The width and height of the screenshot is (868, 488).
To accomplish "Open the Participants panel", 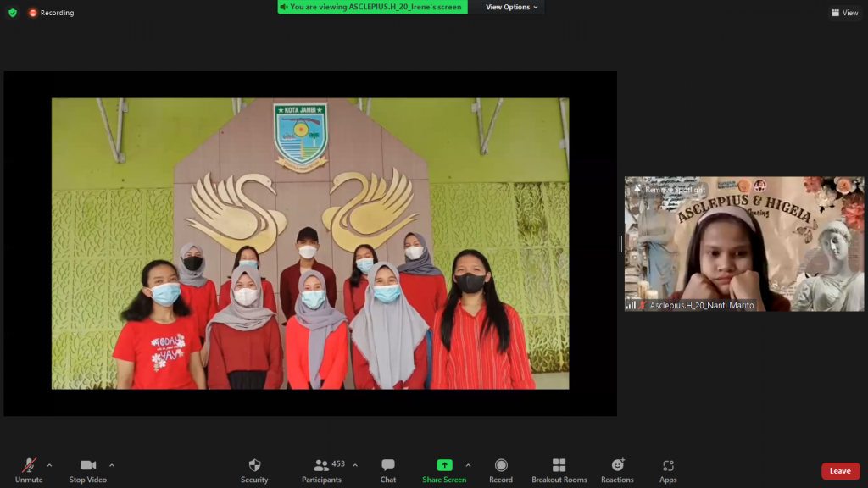I will (x=322, y=466).
